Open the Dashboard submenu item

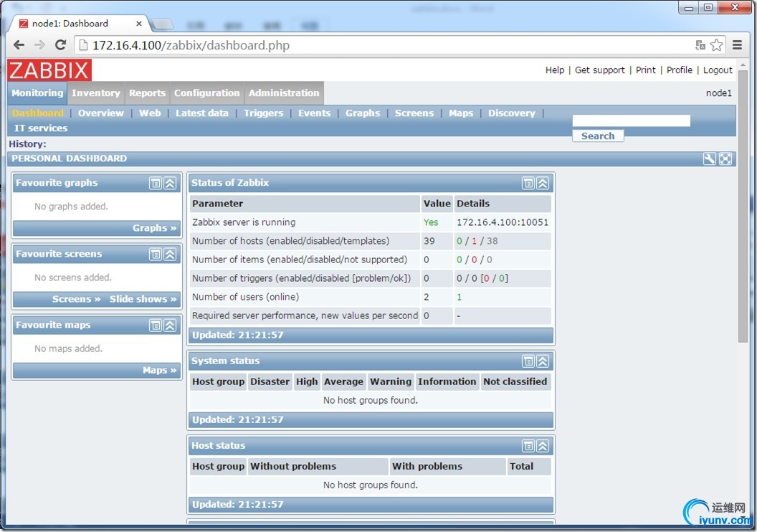coord(38,113)
